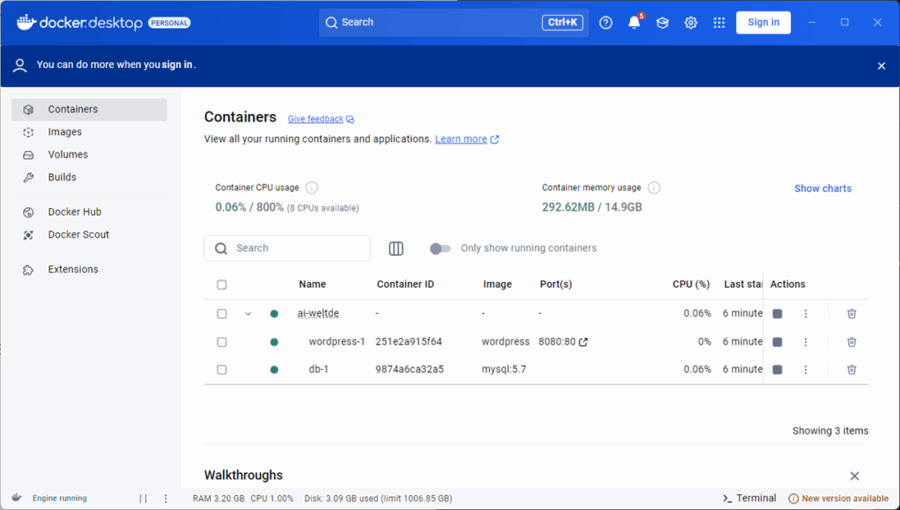Check the wordpress-1 row checkbox
Screen dimensions: 900x510
222,342
